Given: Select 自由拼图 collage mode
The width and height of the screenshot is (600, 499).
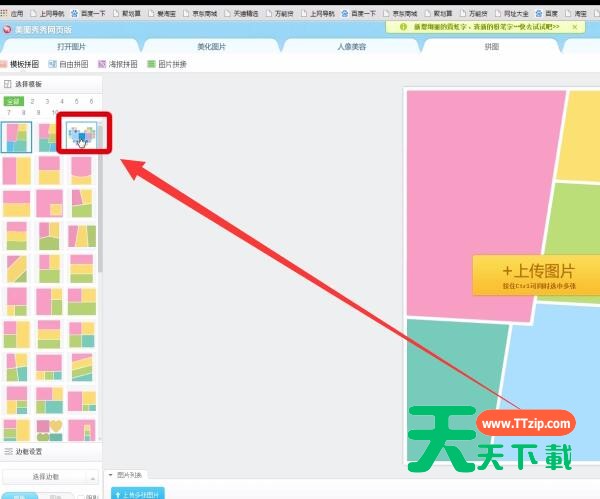Looking at the screenshot, I should (68, 64).
